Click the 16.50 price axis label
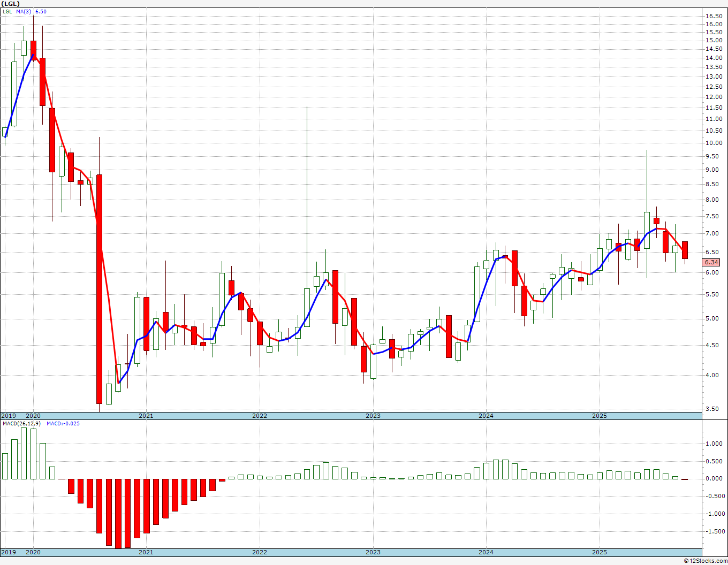This screenshot has height=565, width=728. pyautogui.click(x=714, y=16)
